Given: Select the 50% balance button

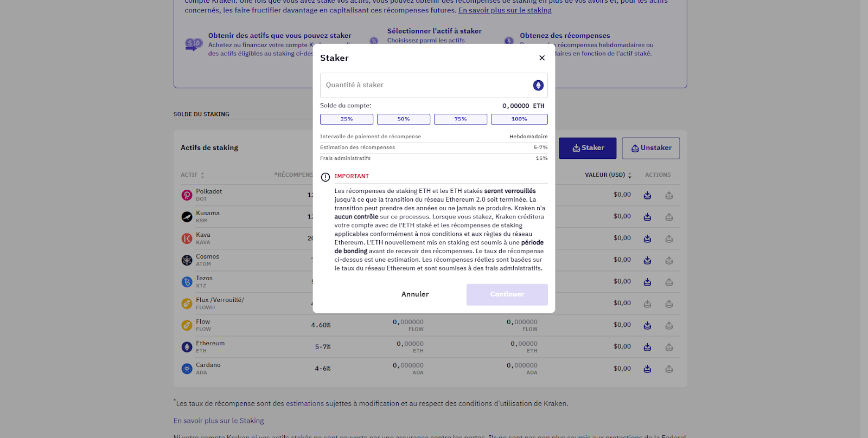Looking at the screenshot, I should point(404,119).
